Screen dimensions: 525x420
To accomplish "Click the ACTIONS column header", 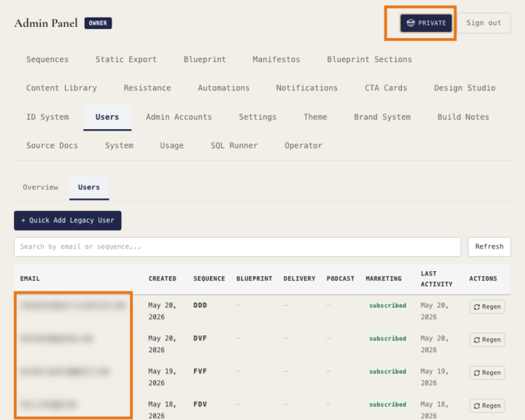I will [483, 279].
